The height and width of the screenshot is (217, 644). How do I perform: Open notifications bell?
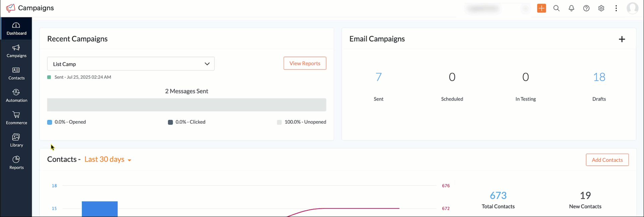(x=571, y=8)
